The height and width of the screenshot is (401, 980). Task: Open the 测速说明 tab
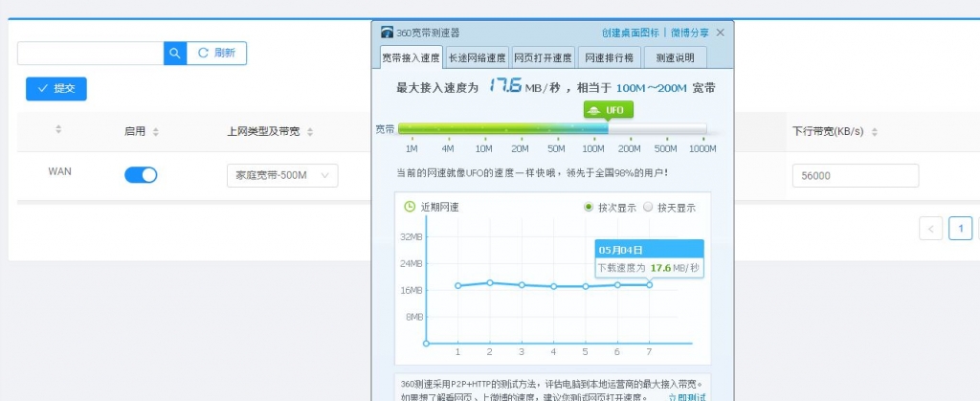[x=675, y=57]
